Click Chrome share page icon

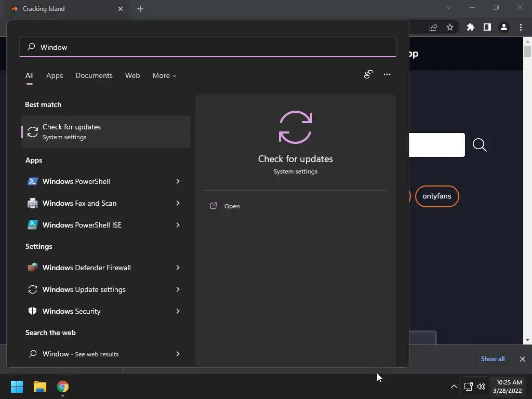coord(433,27)
